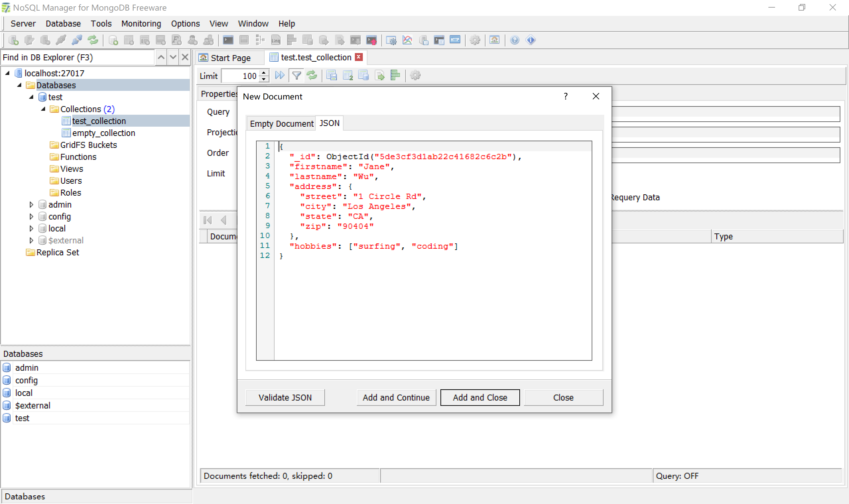
Task: Switch to the JSON tab
Action: click(329, 123)
